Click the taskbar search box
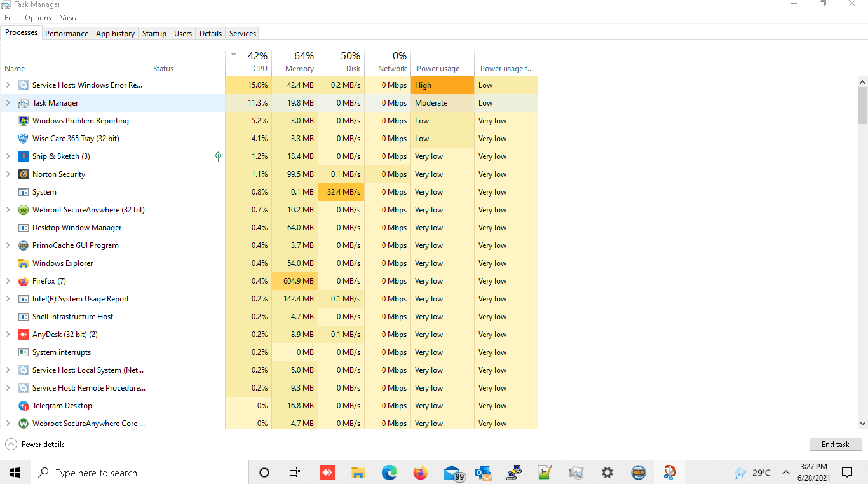The image size is (868, 484). coord(140,473)
